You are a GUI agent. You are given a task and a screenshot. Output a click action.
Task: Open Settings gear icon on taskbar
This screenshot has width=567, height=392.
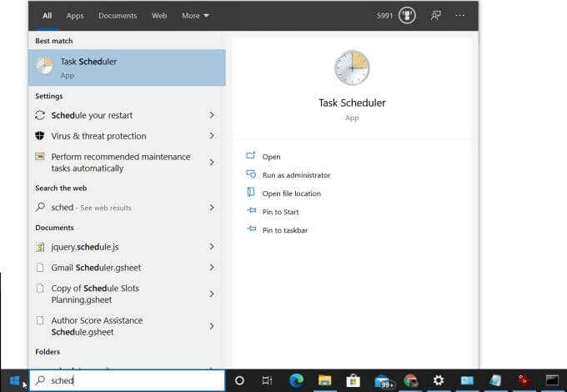[439, 380]
